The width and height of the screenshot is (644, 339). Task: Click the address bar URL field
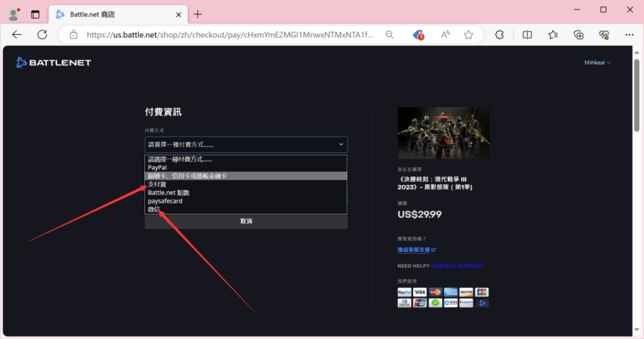pyautogui.click(x=230, y=35)
